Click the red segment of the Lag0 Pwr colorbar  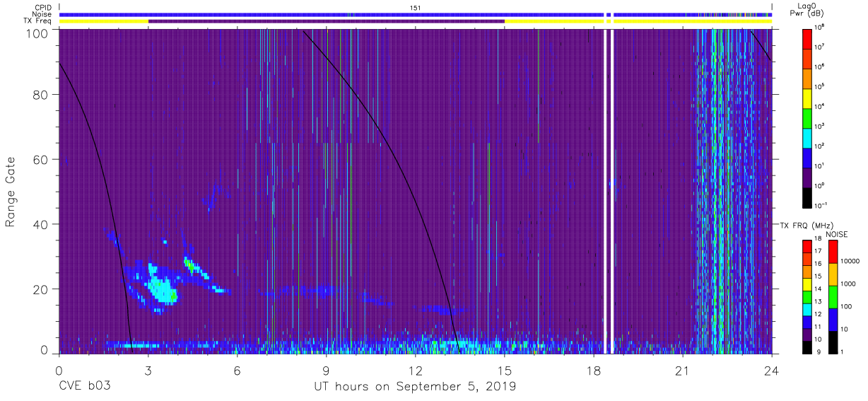(x=808, y=38)
